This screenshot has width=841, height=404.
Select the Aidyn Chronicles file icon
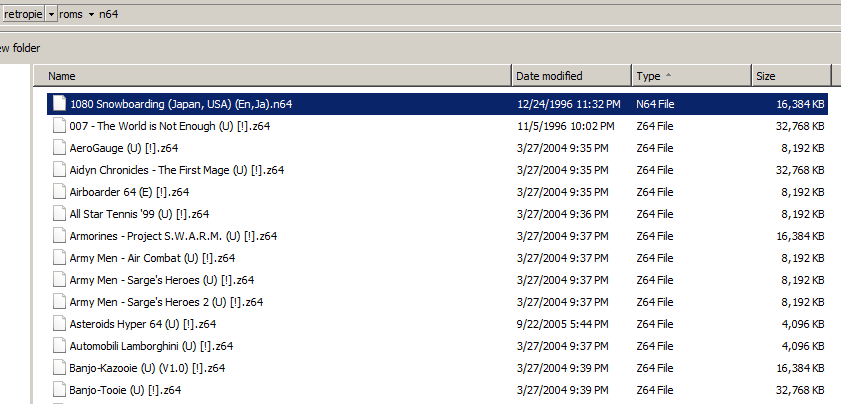coord(59,170)
